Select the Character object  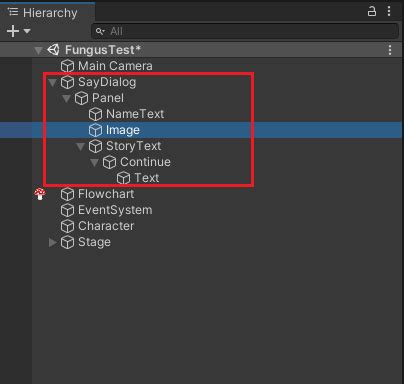pos(106,226)
